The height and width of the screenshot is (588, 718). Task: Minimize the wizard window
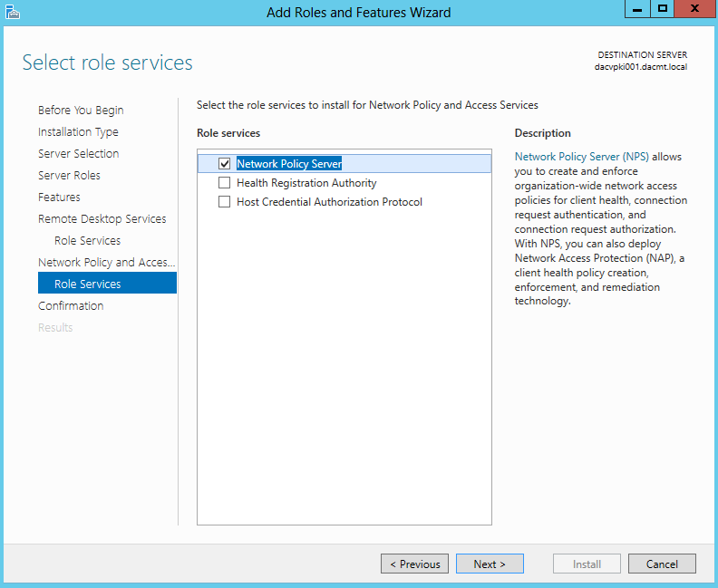coord(637,9)
